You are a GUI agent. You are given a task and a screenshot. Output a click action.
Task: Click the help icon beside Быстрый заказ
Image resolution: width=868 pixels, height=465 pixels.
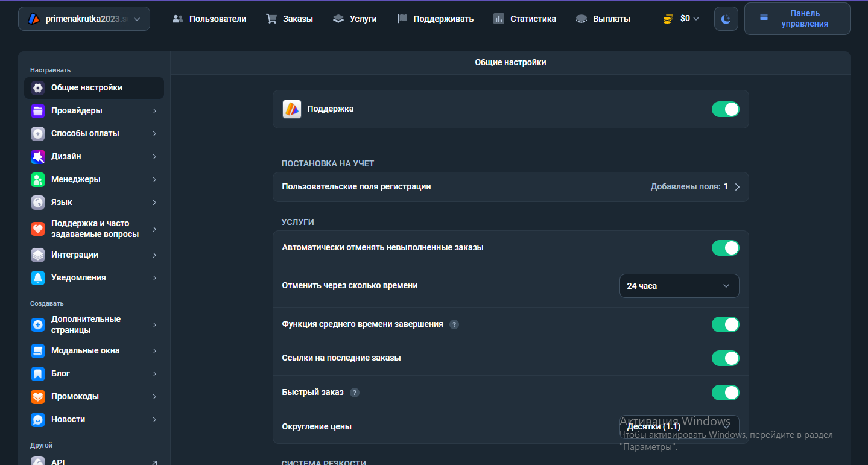pyautogui.click(x=355, y=393)
